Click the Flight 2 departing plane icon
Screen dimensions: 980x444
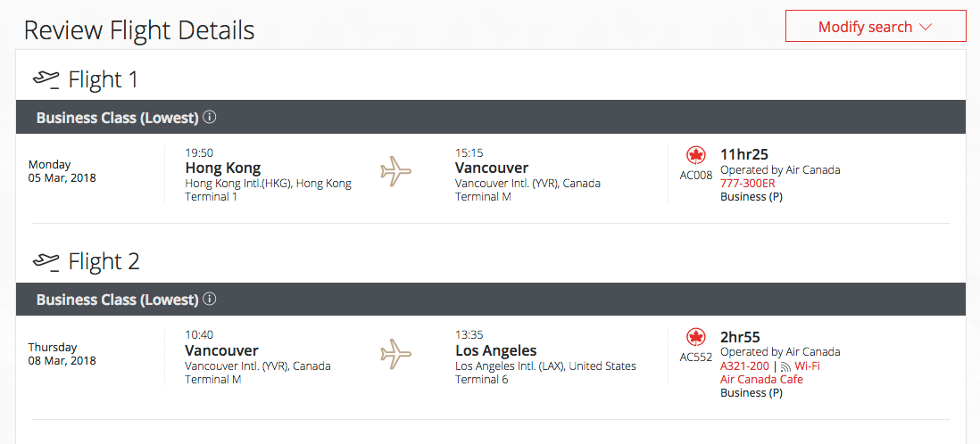pos(46,261)
